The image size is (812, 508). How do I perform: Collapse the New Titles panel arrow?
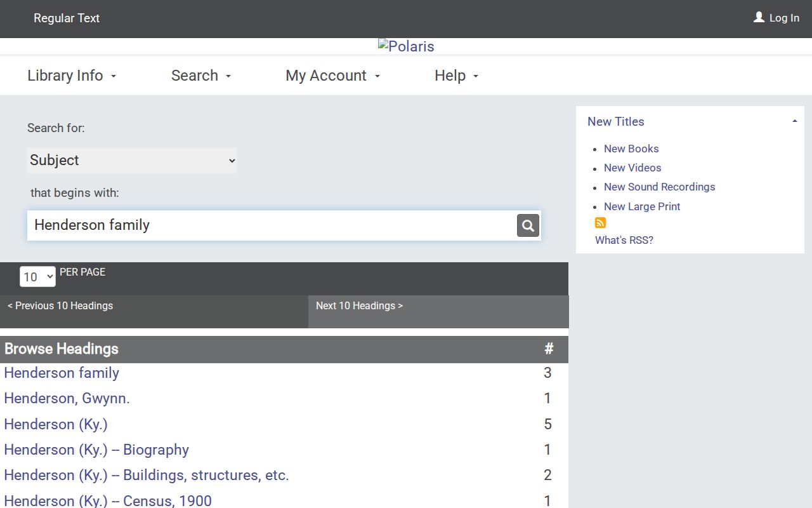(794, 121)
